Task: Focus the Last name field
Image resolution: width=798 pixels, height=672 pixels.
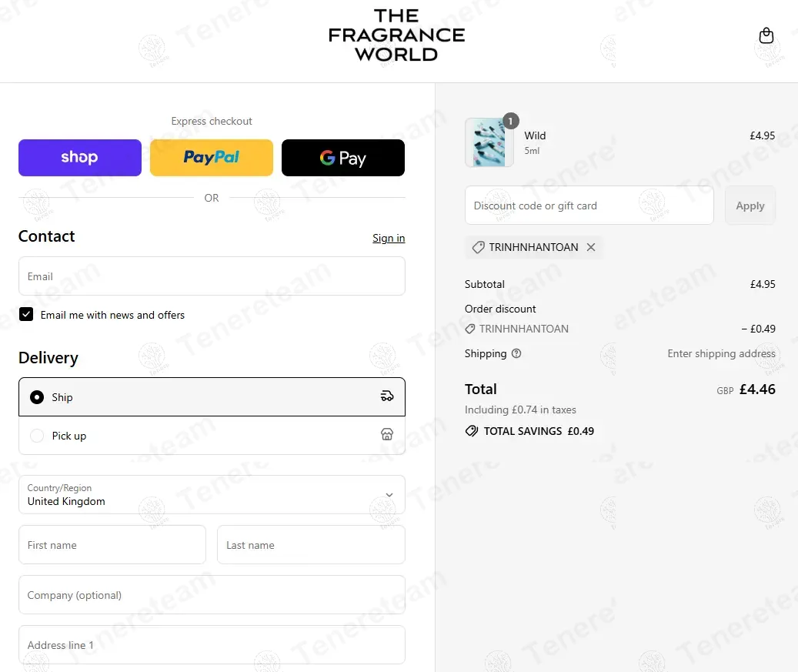Action: click(x=311, y=545)
